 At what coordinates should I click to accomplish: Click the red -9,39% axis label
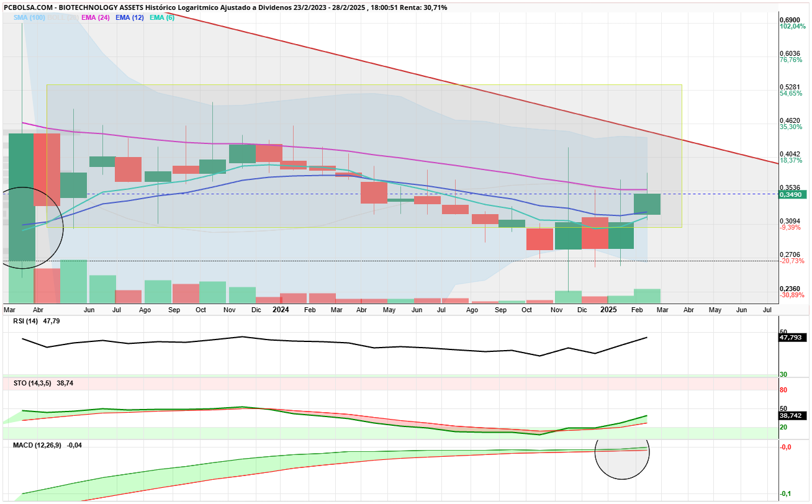coord(790,228)
